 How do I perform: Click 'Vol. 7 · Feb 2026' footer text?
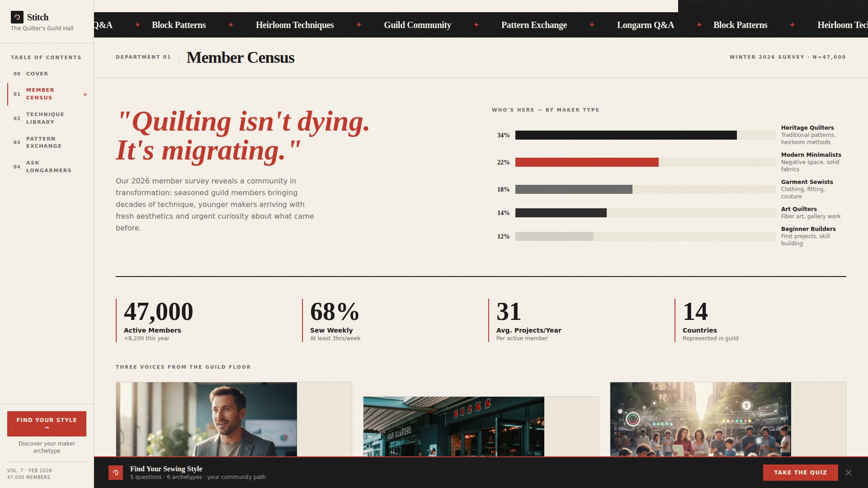(x=29, y=470)
